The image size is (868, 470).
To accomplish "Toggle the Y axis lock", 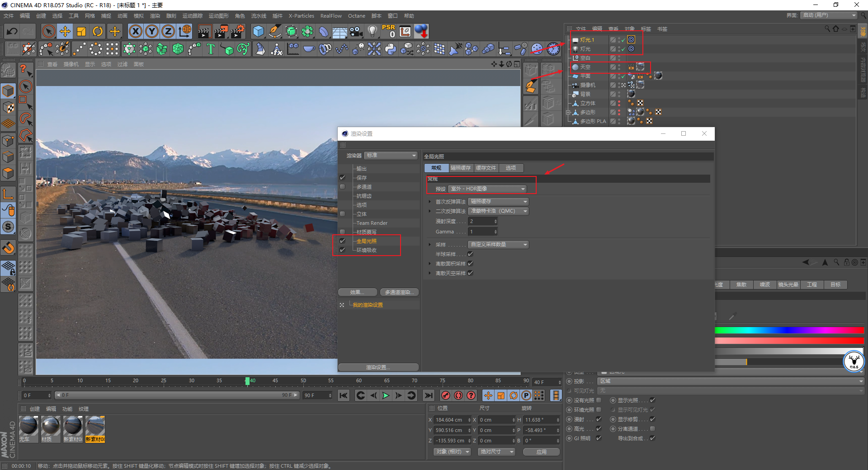I will (x=152, y=31).
